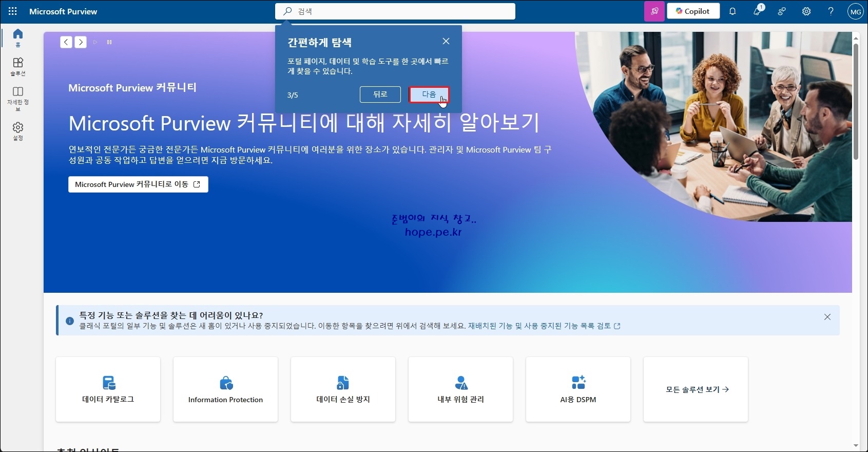868x452 pixels.
Task: Open Solutions (솔루션) in the left sidebar
Action: click(18, 67)
